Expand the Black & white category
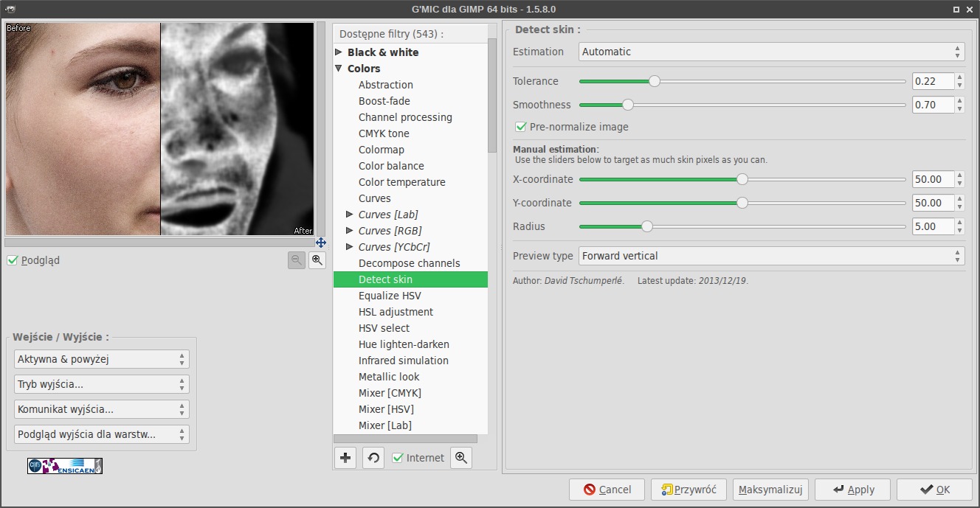 point(339,52)
